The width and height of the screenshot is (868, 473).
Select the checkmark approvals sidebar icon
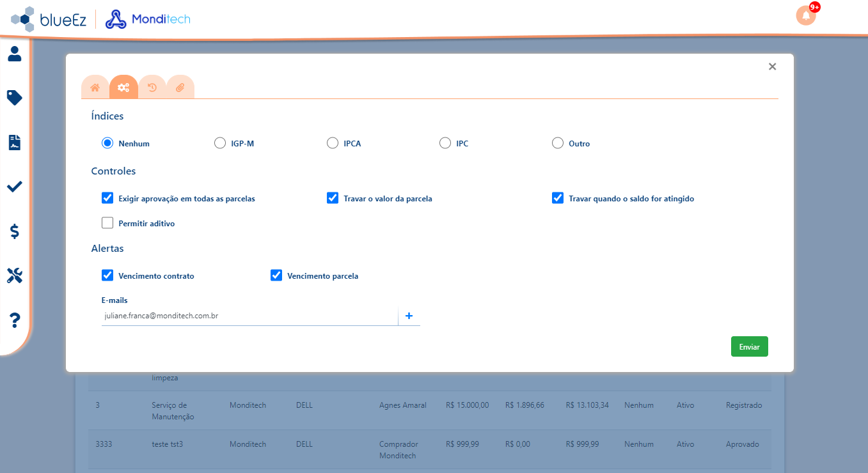click(x=15, y=187)
